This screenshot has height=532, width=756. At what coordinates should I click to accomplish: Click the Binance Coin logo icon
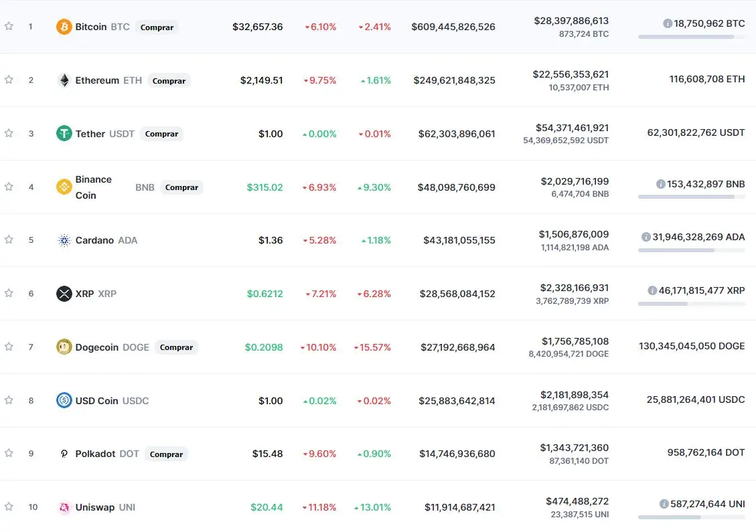click(64, 187)
